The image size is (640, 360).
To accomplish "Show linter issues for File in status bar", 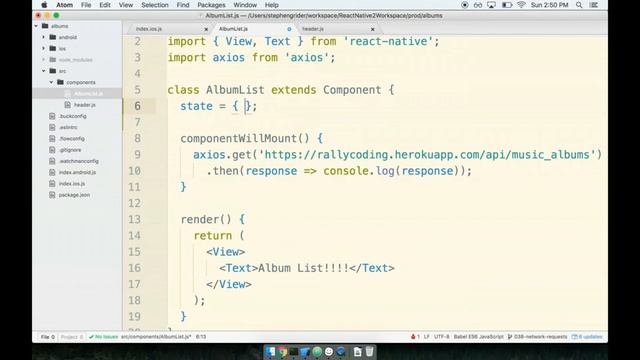I will 47,337.
